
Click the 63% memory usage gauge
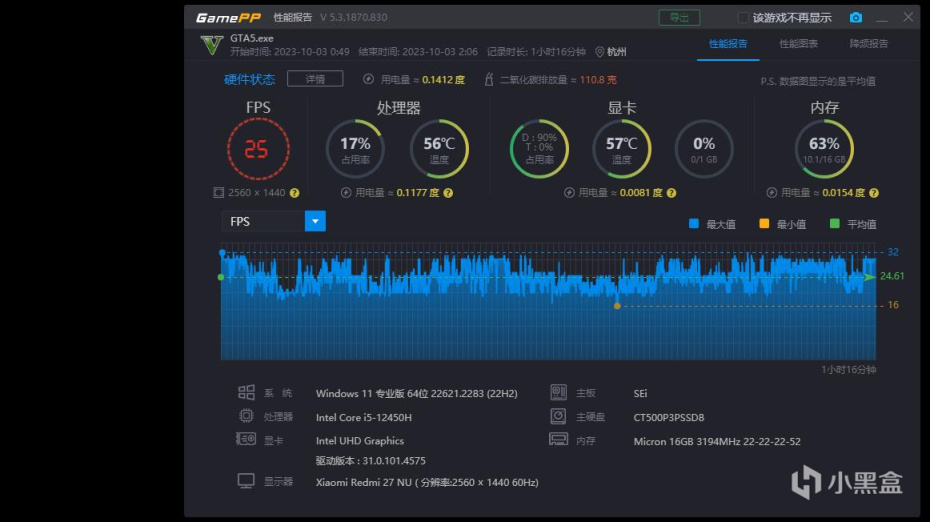point(824,149)
